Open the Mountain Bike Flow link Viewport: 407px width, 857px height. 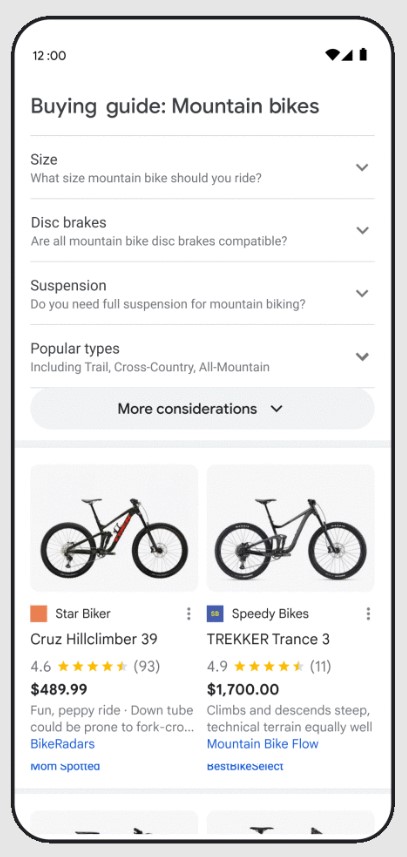tap(262, 744)
